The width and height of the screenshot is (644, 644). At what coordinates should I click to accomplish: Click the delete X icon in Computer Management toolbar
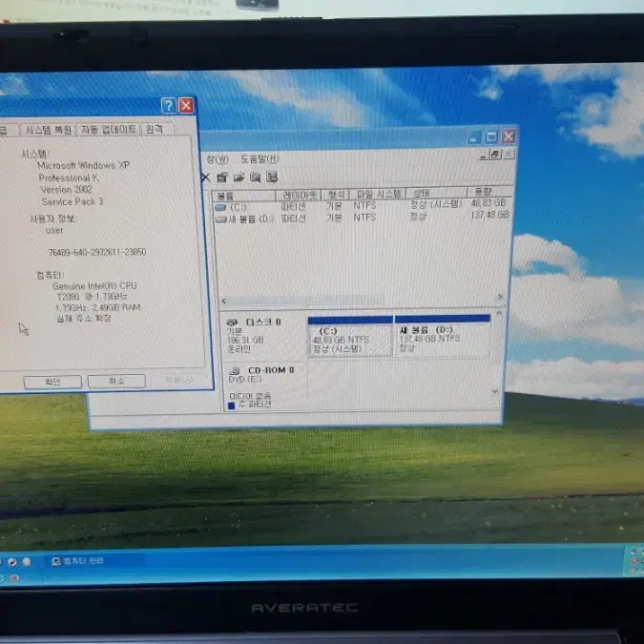point(206,177)
